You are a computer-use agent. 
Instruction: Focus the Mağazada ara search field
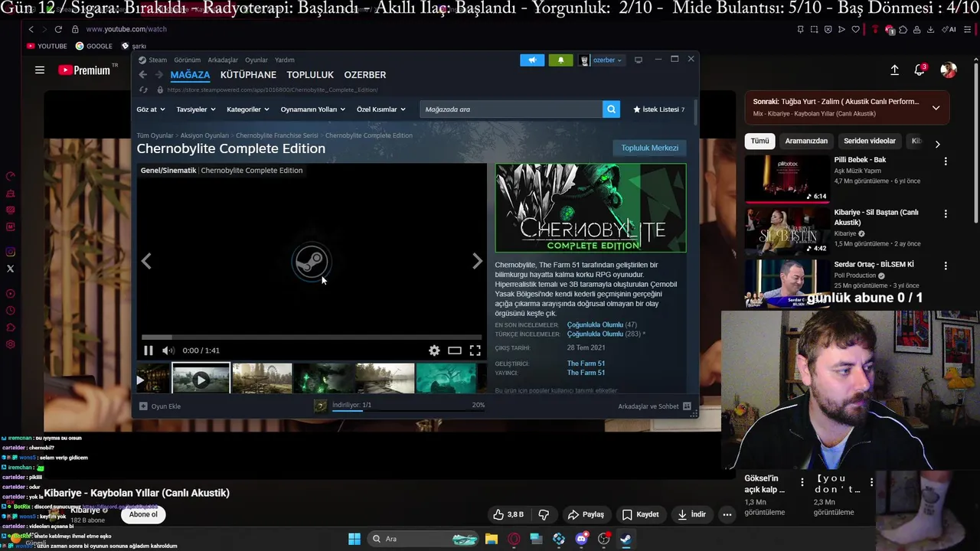coord(511,109)
